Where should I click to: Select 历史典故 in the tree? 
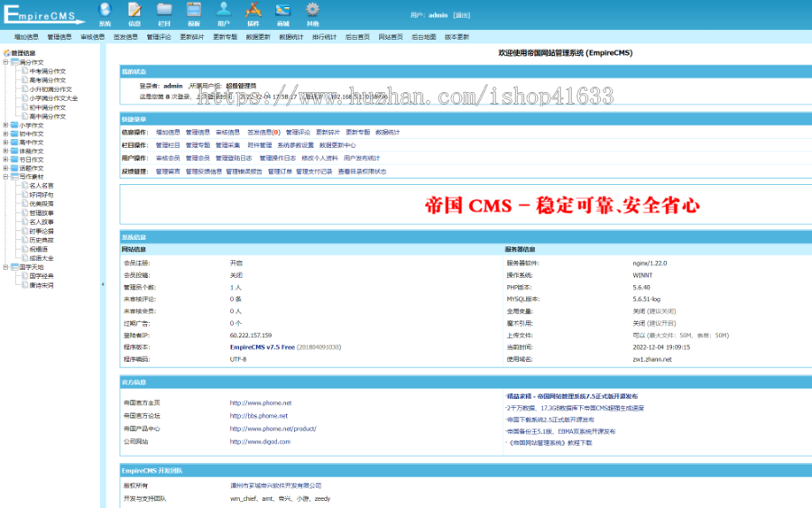click(x=42, y=240)
